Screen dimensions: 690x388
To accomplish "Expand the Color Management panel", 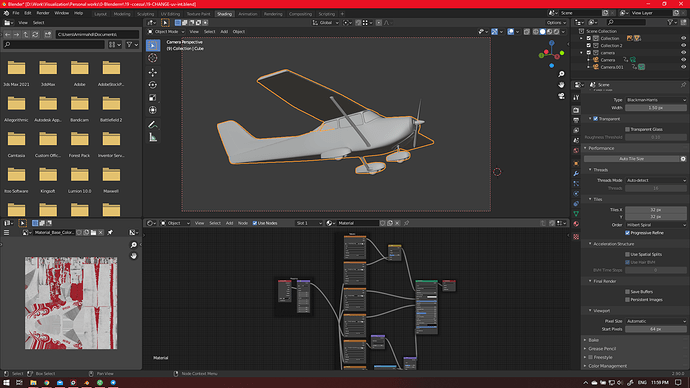I will click(x=607, y=366).
